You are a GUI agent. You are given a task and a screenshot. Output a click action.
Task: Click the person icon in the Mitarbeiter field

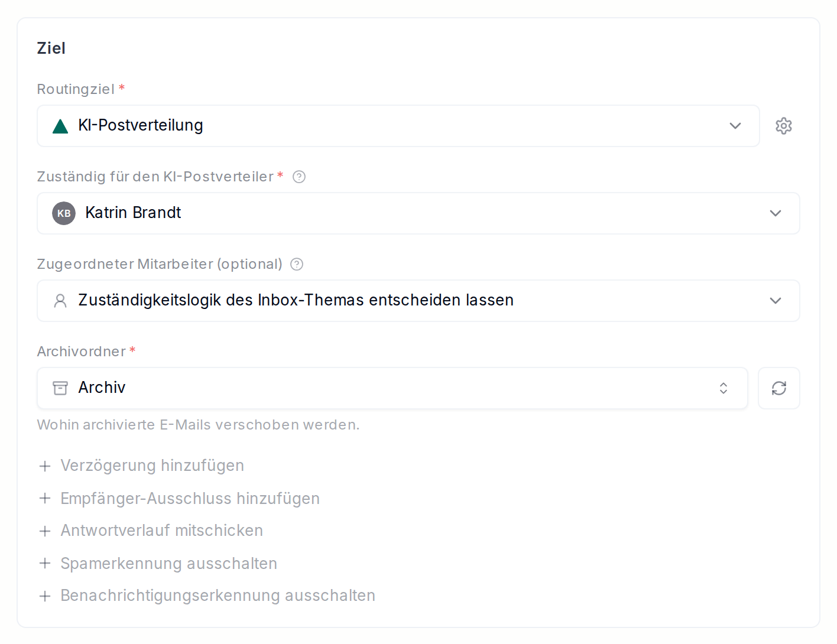[60, 301]
